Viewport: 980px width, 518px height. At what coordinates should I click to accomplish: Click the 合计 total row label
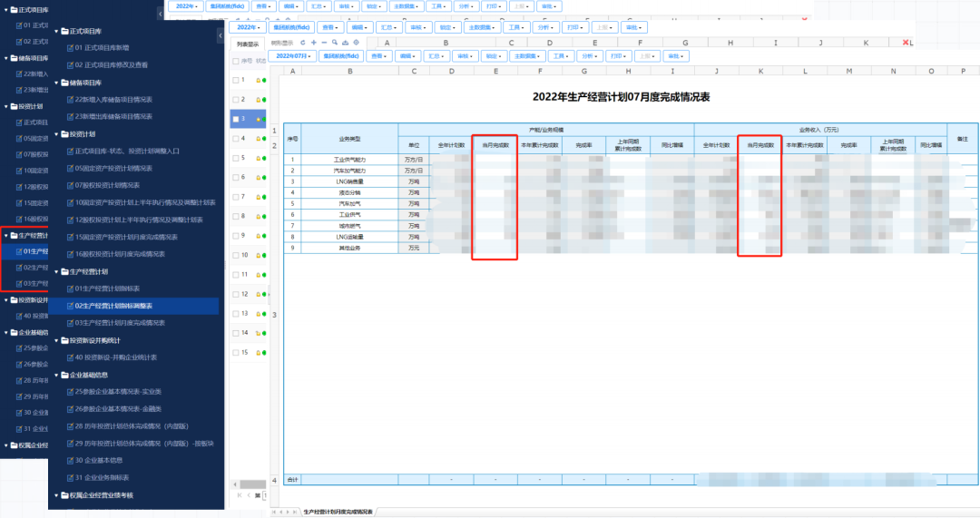coord(292,480)
